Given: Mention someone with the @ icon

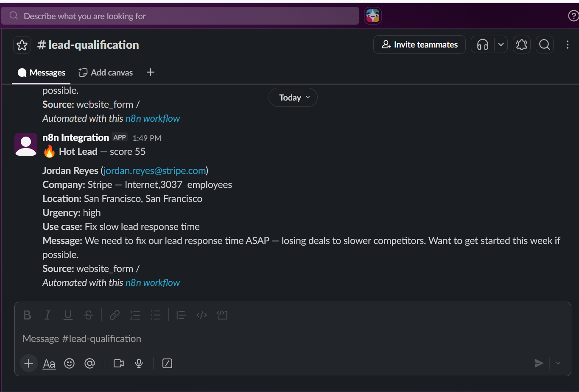Looking at the screenshot, I should [x=90, y=364].
